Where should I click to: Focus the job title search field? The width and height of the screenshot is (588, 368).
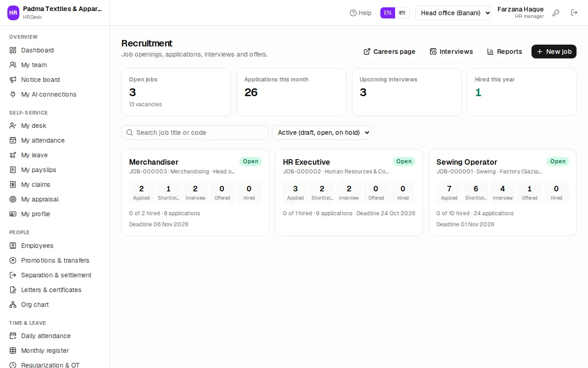(195, 132)
